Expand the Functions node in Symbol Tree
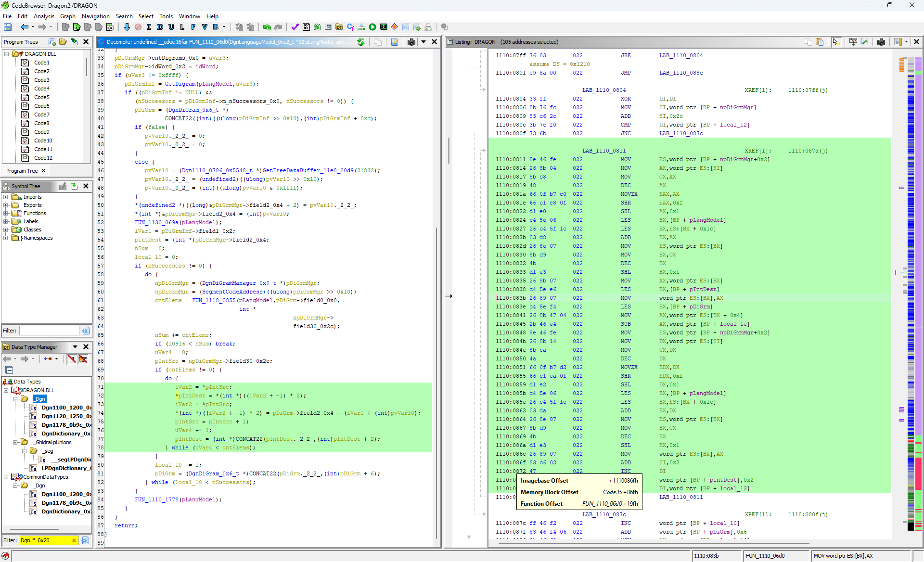This screenshot has width=924, height=562. [x=6, y=213]
